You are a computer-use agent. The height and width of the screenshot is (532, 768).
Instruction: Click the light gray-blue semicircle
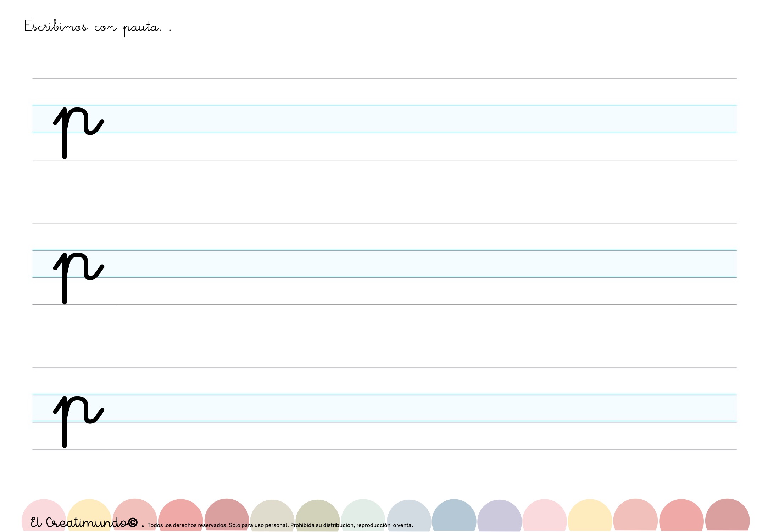[x=408, y=512]
